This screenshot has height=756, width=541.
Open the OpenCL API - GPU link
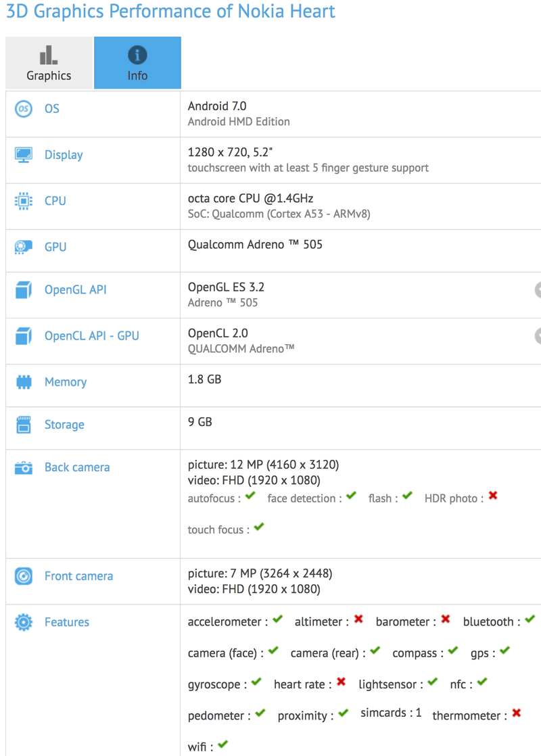[x=91, y=335]
